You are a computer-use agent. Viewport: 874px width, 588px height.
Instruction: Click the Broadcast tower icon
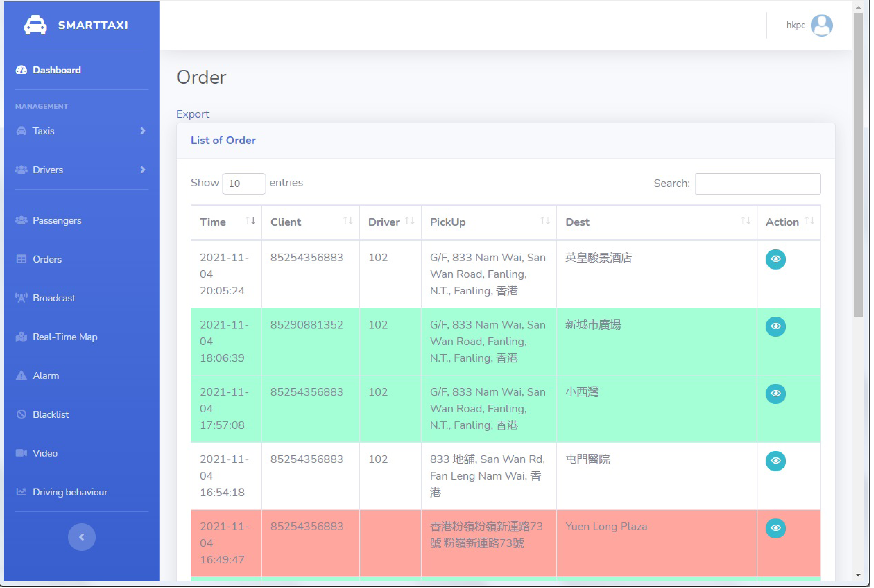point(21,298)
